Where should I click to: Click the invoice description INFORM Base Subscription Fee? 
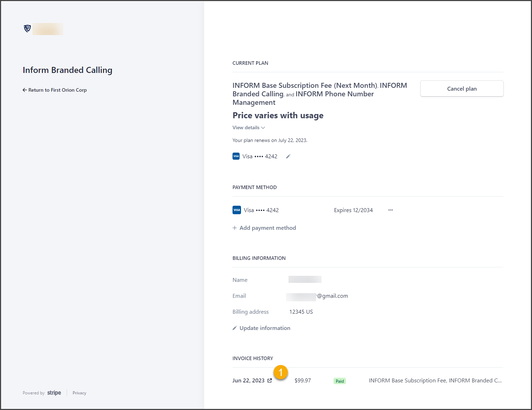point(435,381)
